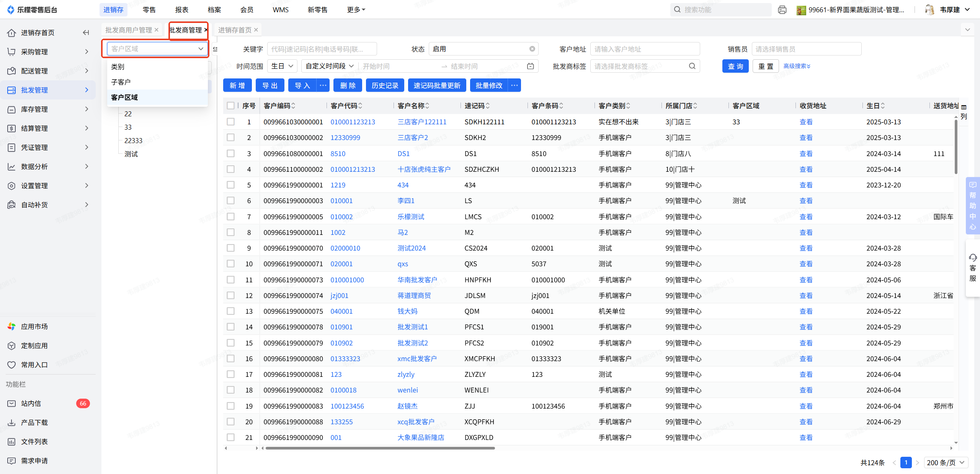The width and height of the screenshot is (980, 474).
Task: Collapse sidebar using the arrow icon
Action: (86, 33)
